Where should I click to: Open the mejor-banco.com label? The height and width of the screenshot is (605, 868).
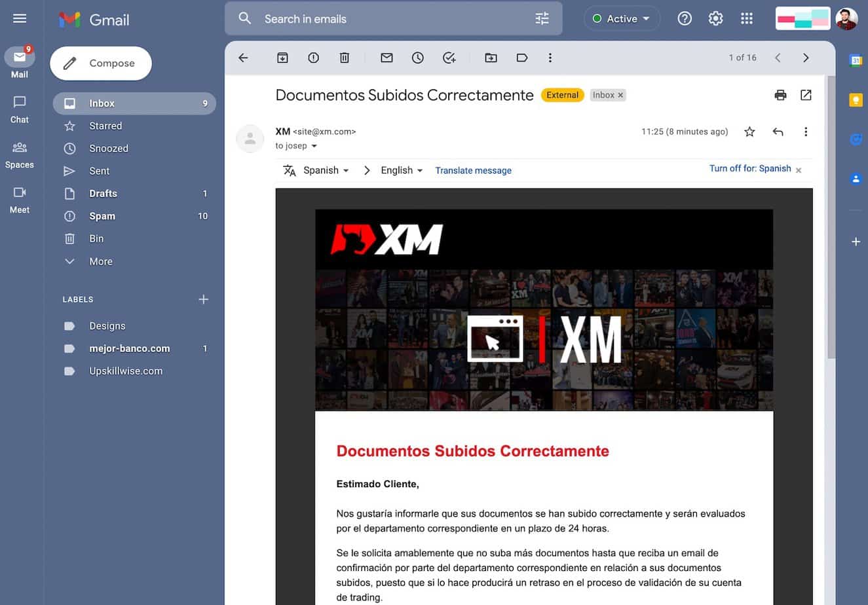coord(134,348)
